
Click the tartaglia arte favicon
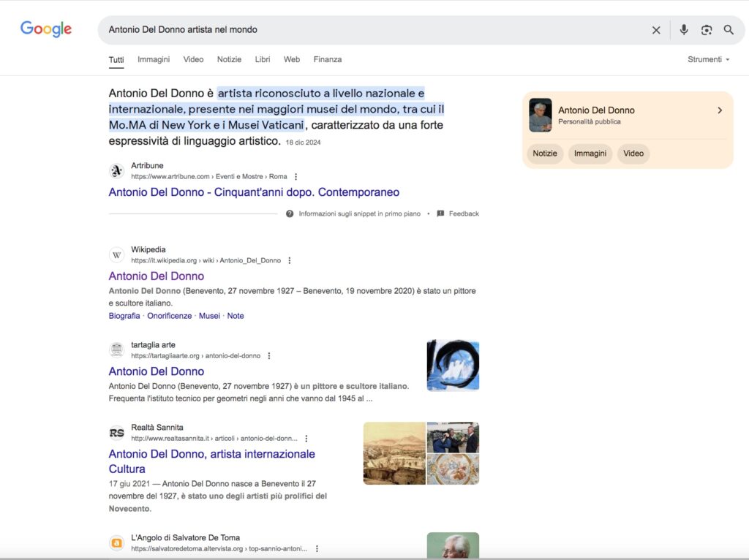[x=116, y=350]
